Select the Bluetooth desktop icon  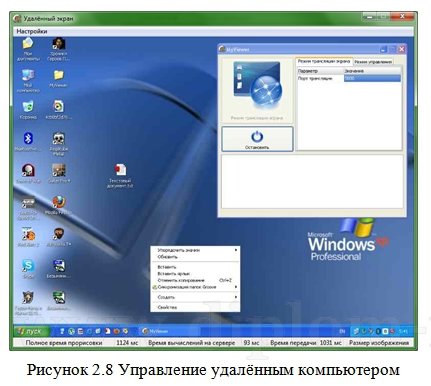point(28,141)
